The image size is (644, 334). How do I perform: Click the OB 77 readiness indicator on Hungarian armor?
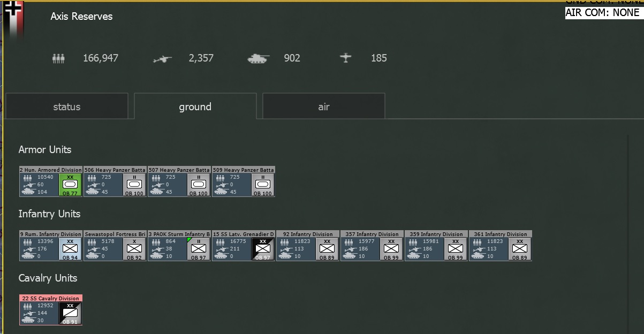(70, 193)
